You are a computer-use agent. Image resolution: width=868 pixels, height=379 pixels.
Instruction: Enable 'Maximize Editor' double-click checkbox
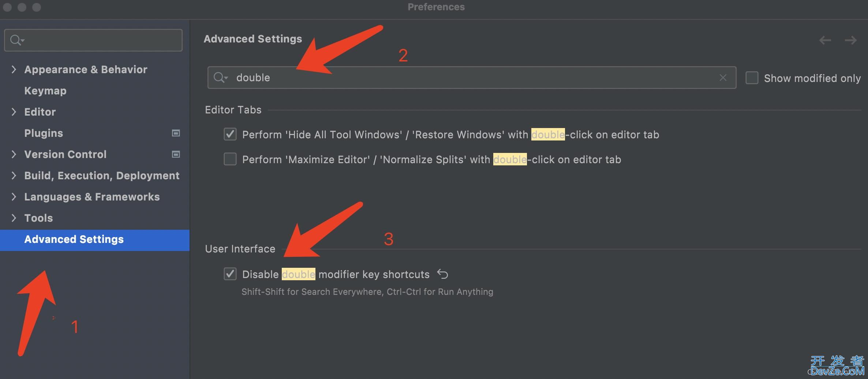(230, 159)
